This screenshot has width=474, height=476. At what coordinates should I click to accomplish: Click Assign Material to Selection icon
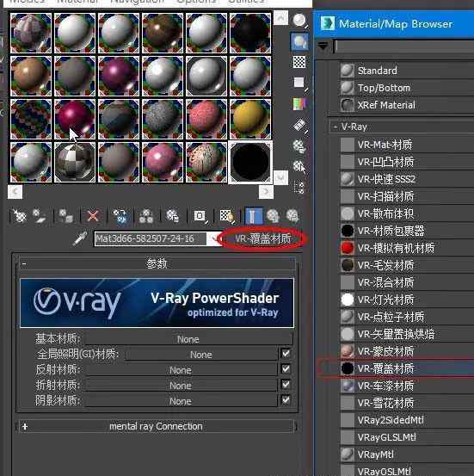tap(66, 216)
